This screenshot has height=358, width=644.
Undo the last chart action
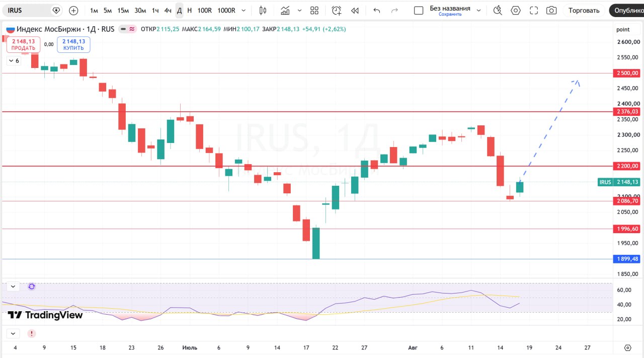pos(377,10)
